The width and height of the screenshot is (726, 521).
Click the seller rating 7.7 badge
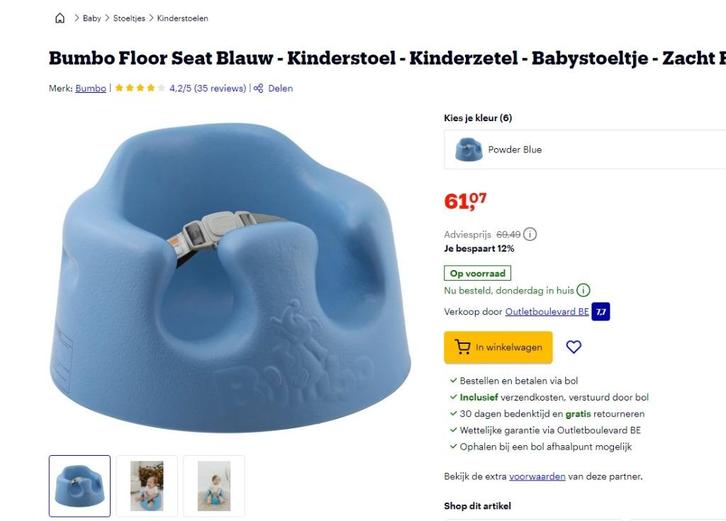[x=600, y=312]
